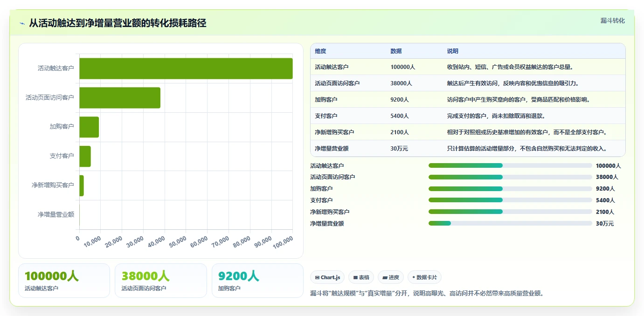Screen dimensions: 644x316
Task: Select the 数据卡片 tag chip
Action: pos(424,277)
